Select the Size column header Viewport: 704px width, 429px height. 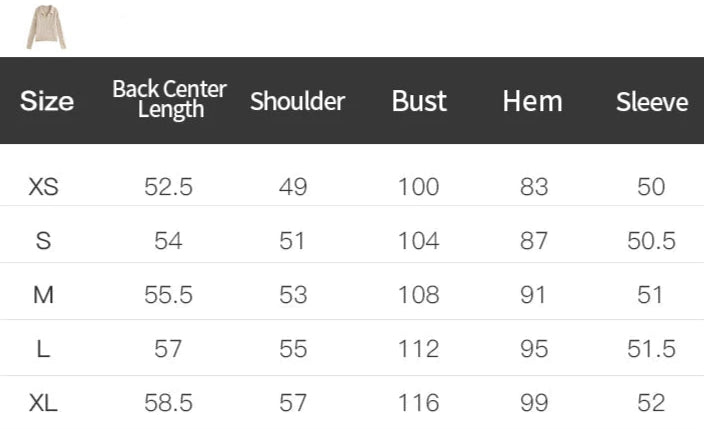[x=47, y=101]
